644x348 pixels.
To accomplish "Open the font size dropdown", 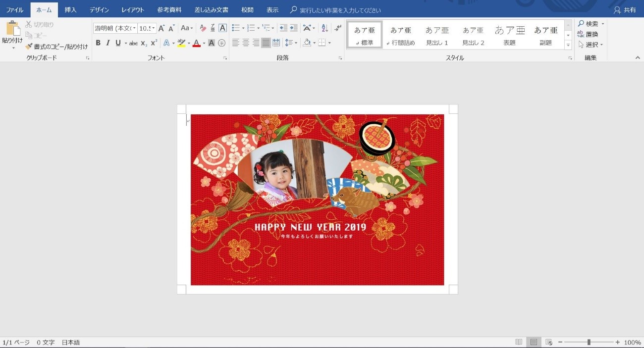I will 153,28.
